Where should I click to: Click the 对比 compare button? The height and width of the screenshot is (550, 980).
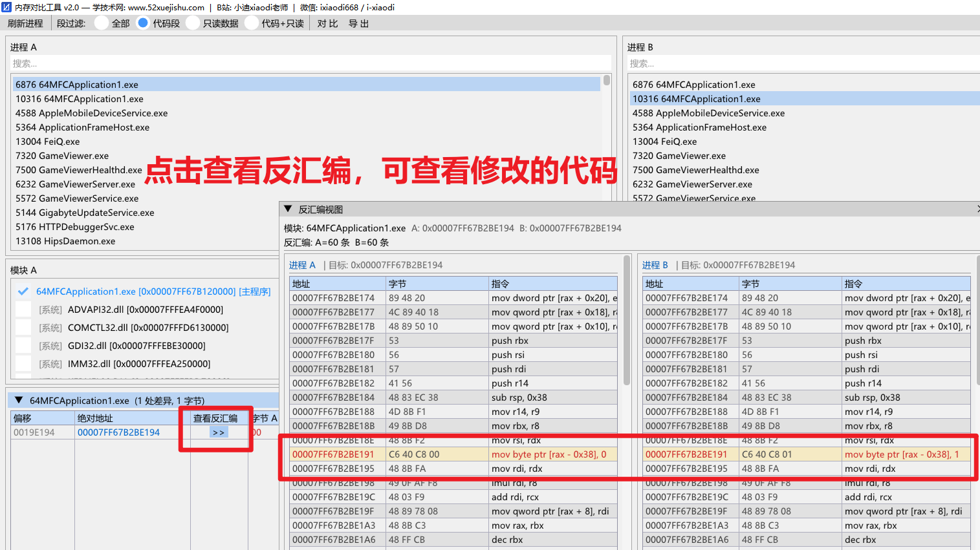coord(327,23)
